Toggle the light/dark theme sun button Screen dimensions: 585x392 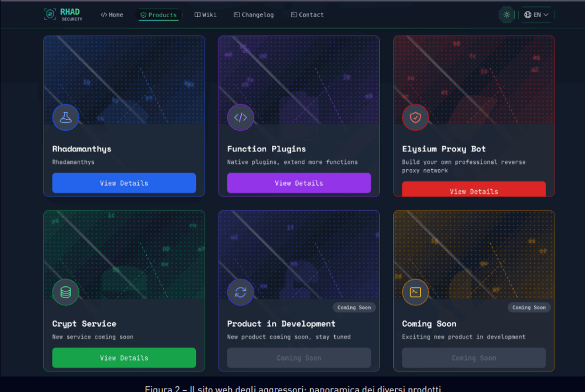tap(506, 15)
